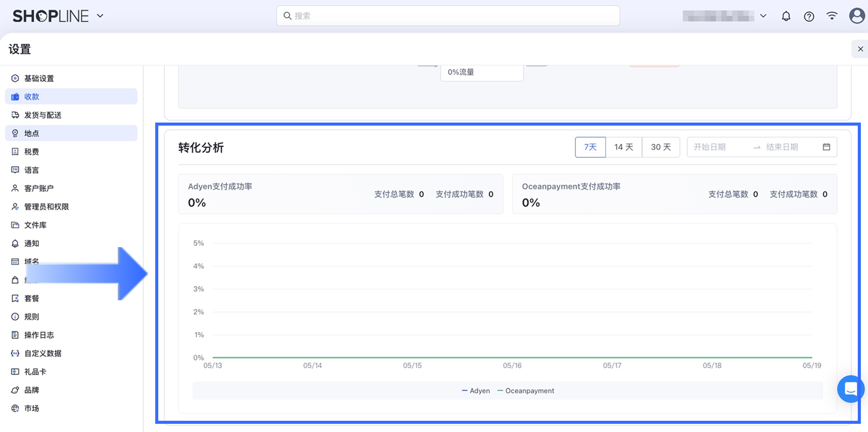Expand the store name dropdown chevron
The height and width of the screenshot is (432, 868).
click(x=763, y=16)
